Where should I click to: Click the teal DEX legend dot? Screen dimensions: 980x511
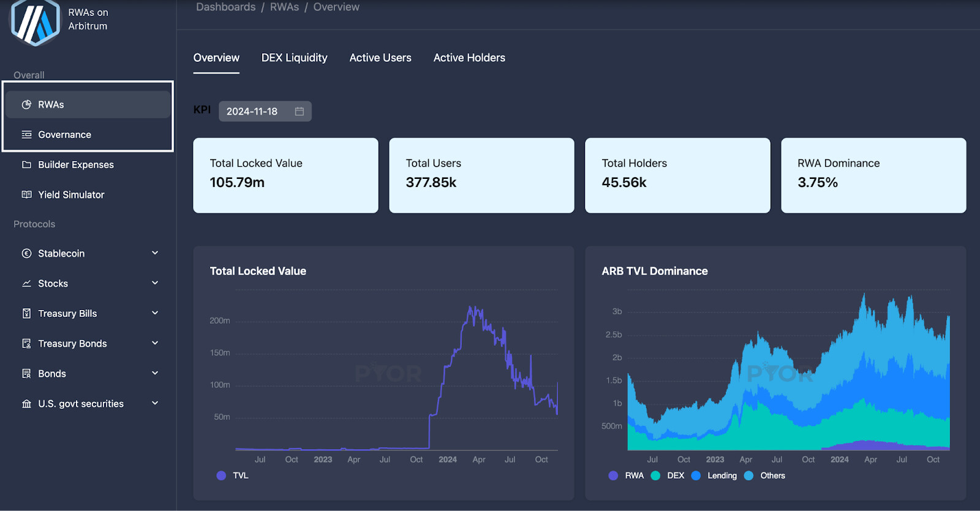655,475
